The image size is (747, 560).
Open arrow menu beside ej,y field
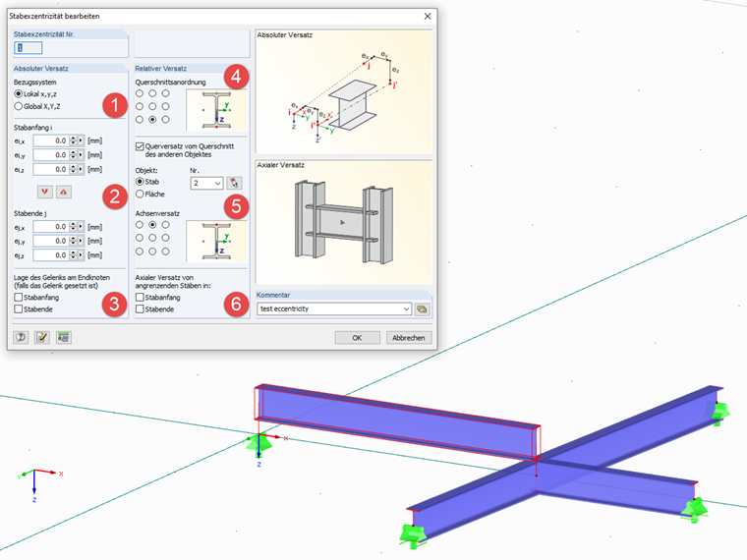click(x=81, y=241)
